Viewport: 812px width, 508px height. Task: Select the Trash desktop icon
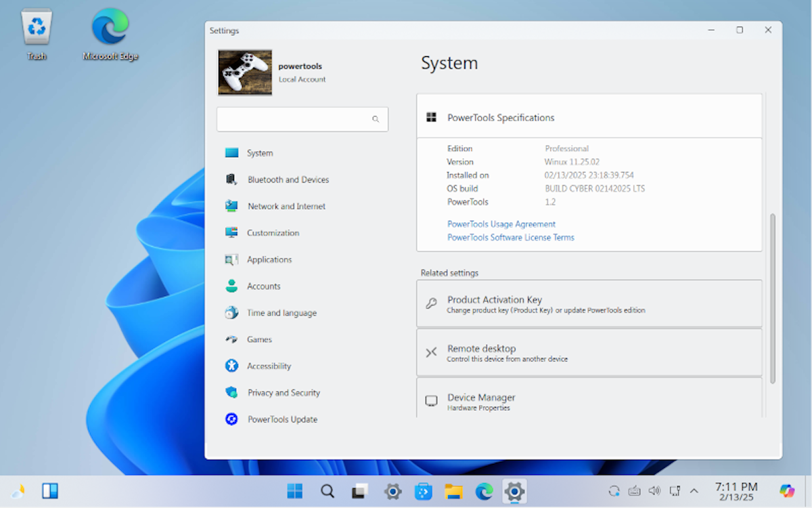[x=37, y=35]
